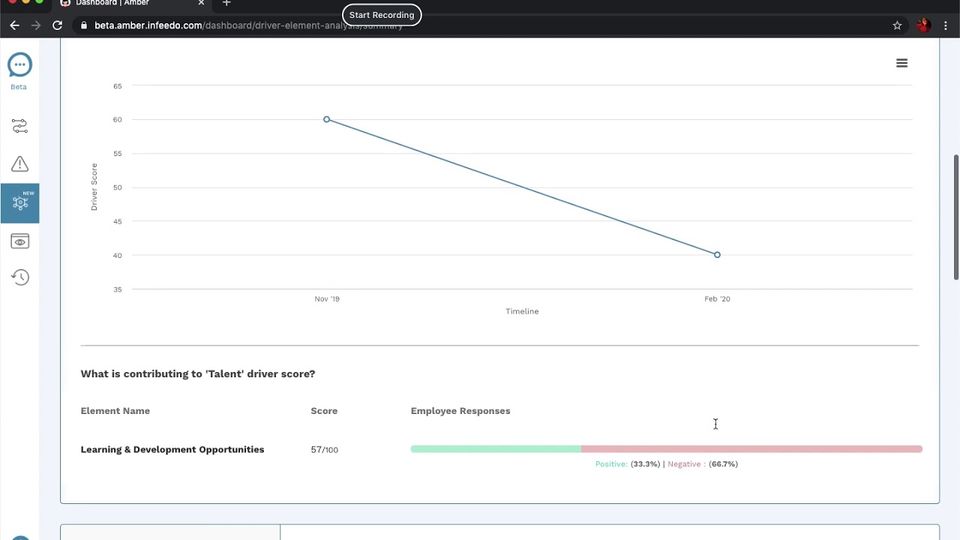Open the browser profile avatar

tap(923, 25)
